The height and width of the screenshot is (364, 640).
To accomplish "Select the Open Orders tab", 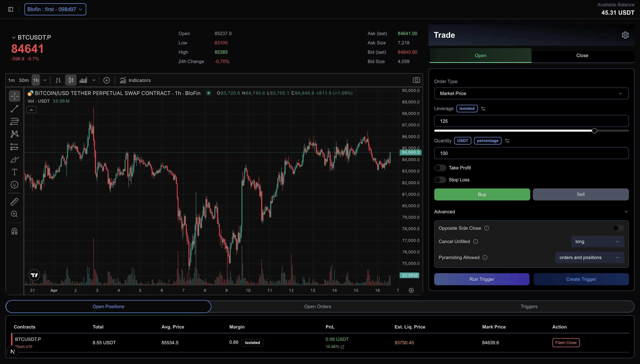I will coord(317,307).
